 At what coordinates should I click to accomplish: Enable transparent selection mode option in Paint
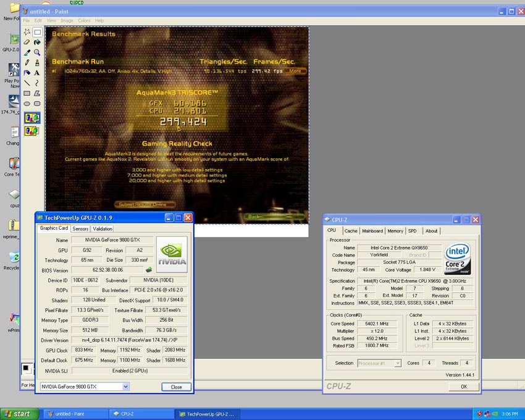coord(32,131)
